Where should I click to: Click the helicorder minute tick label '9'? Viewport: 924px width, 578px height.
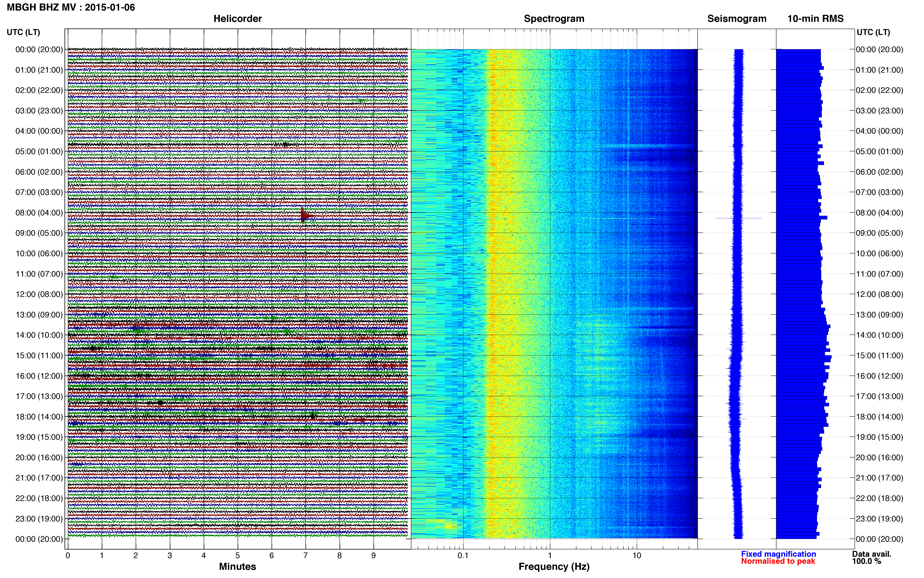coord(373,555)
